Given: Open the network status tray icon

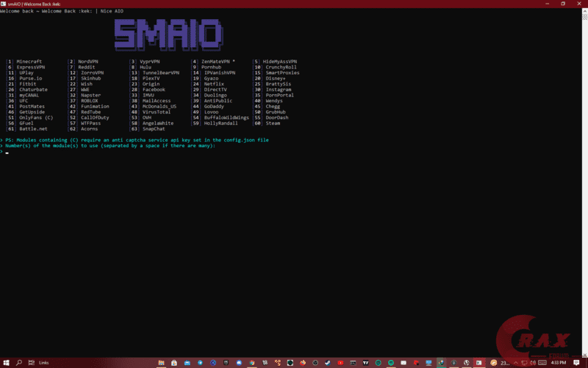Looking at the screenshot, I should coord(524,363).
